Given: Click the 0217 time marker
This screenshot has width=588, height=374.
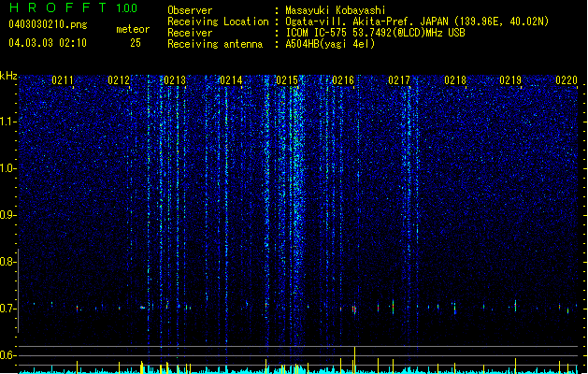Looking at the screenshot, I should 399,80.
